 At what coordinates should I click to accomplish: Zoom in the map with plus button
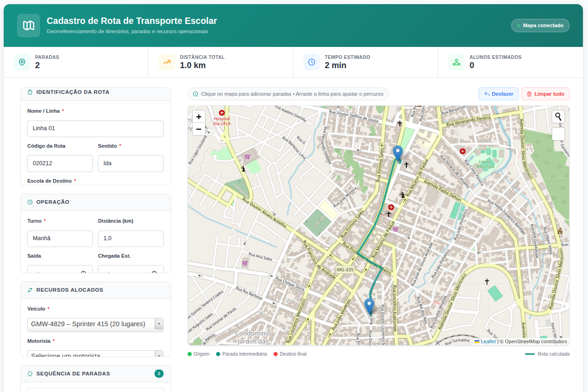click(199, 117)
